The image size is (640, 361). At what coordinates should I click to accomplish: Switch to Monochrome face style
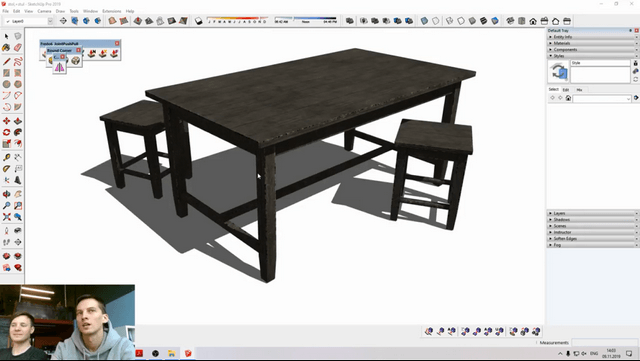(495, 21)
